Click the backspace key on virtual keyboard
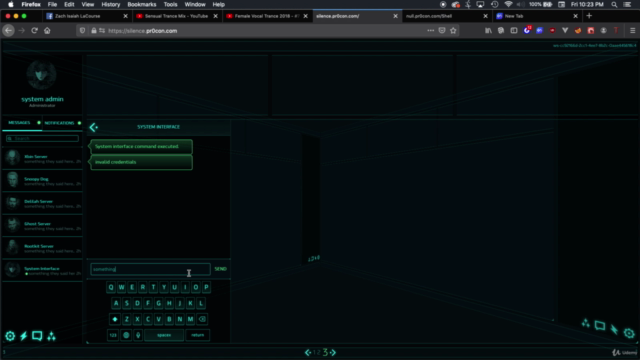 (202, 319)
